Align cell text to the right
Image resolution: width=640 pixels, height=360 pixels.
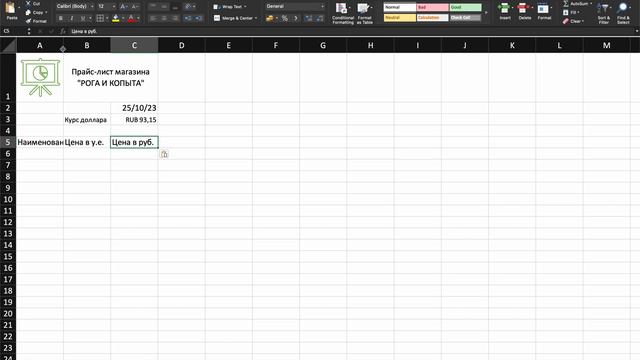175,18
